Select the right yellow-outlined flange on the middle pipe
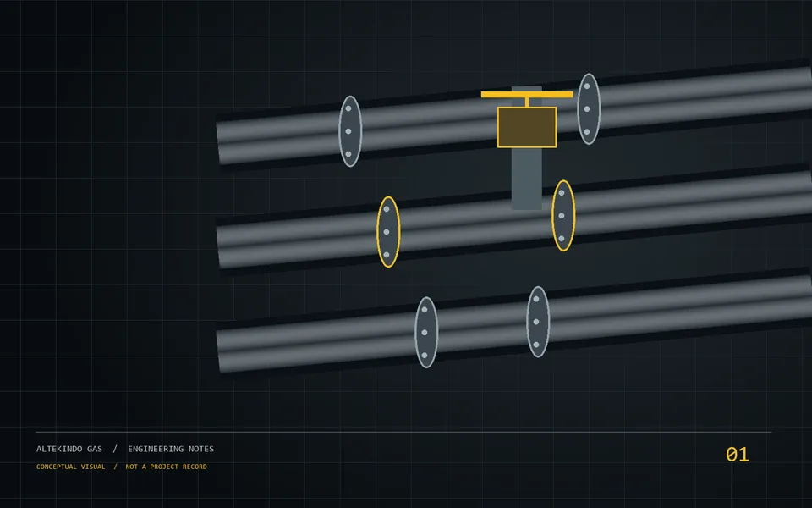 [x=563, y=216]
